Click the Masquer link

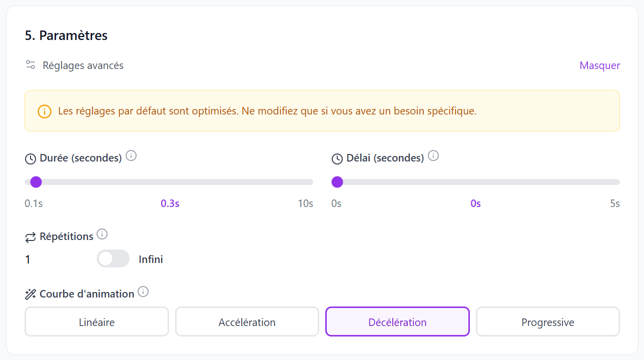[599, 65]
